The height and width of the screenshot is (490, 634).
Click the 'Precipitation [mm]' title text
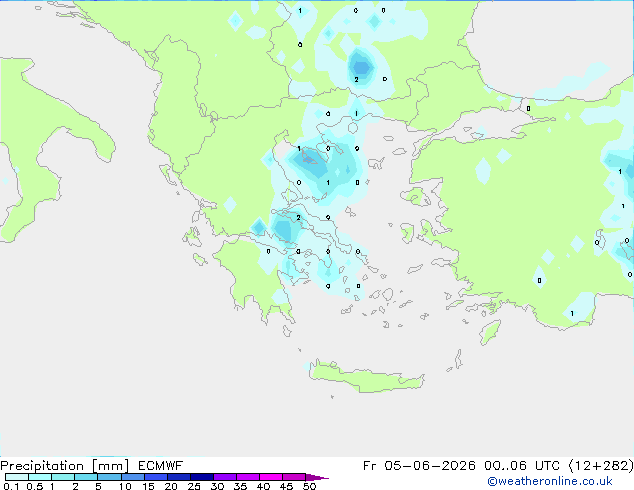click(64, 466)
